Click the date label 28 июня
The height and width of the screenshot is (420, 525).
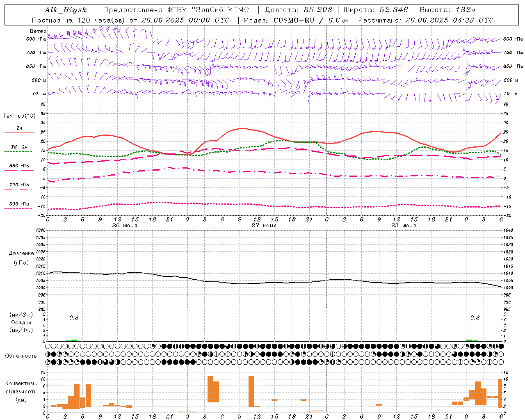click(404, 225)
